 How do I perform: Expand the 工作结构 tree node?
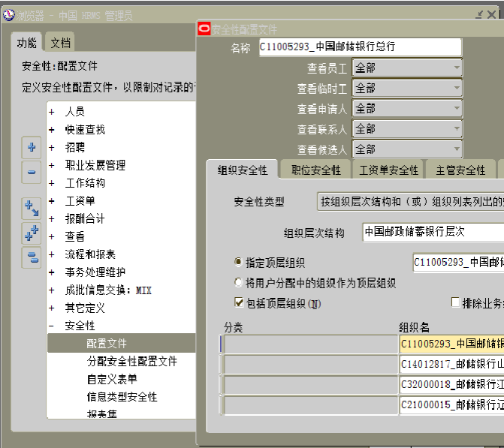tap(51, 183)
